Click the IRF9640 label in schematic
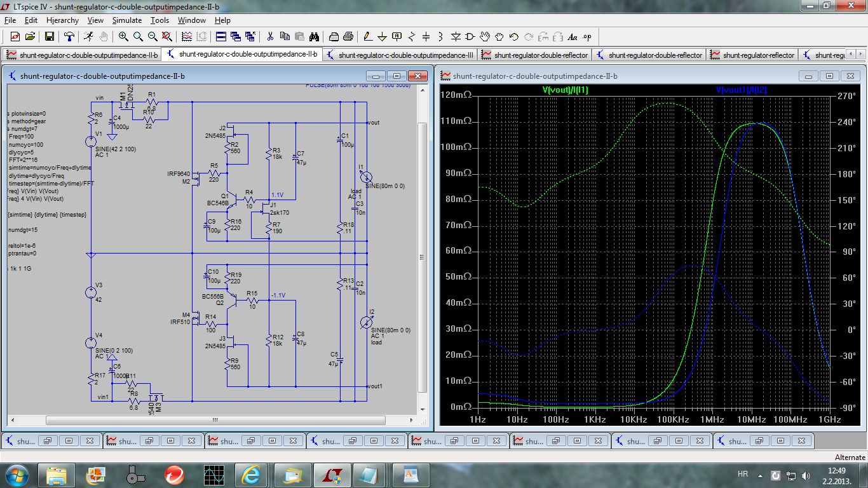 (x=179, y=173)
